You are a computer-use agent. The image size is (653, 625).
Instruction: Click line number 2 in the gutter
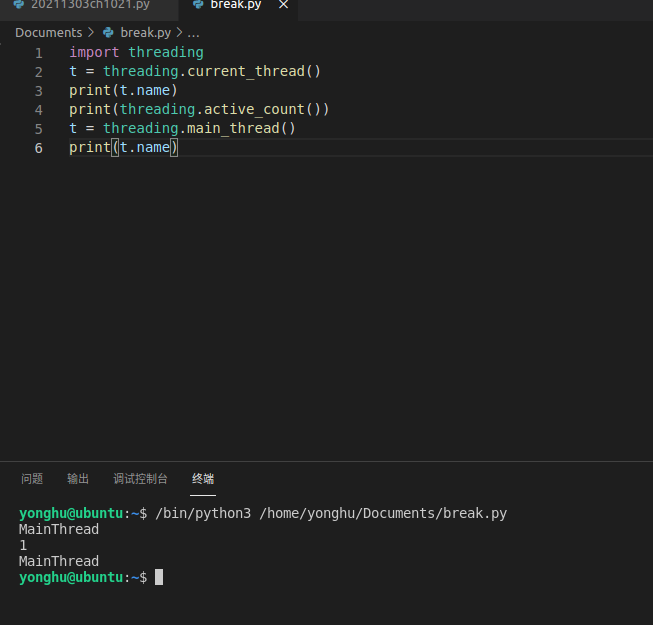coord(39,72)
